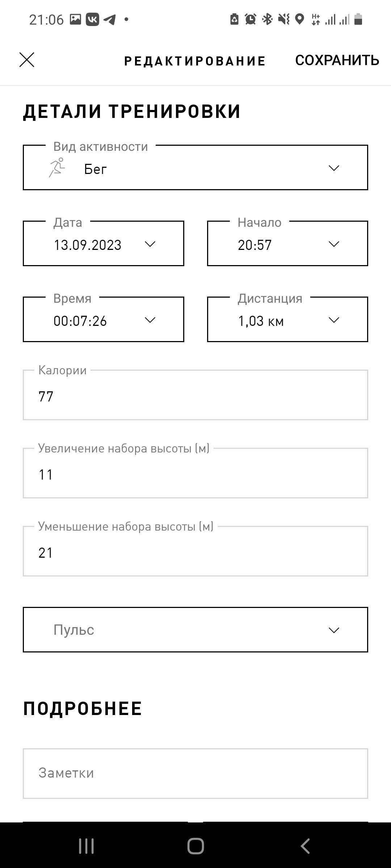Edit Уменьшение набора высоты field
The width and height of the screenshot is (391, 868).
[x=195, y=551]
